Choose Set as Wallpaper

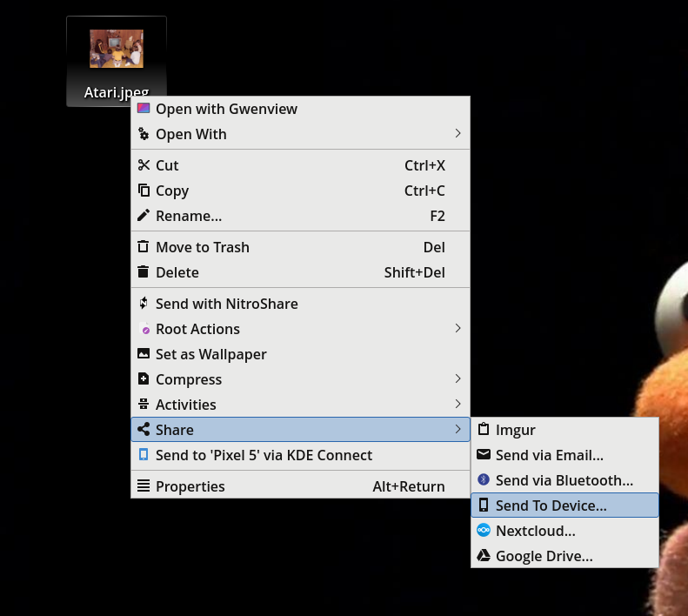(300, 354)
